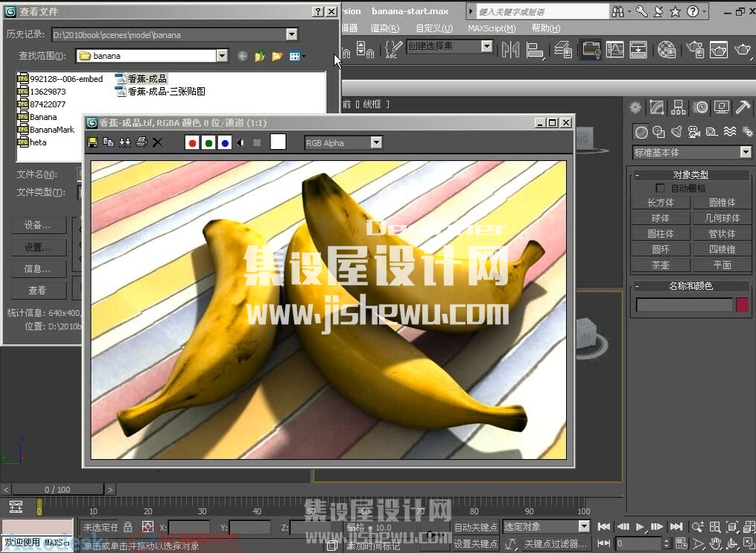Click the 设置... button in file dialog

(x=39, y=247)
